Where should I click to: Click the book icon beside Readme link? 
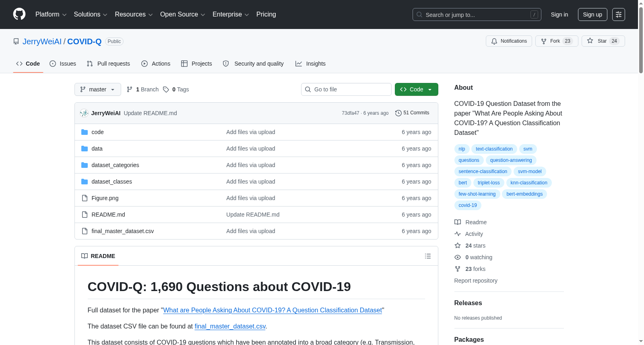tap(458, 222)
